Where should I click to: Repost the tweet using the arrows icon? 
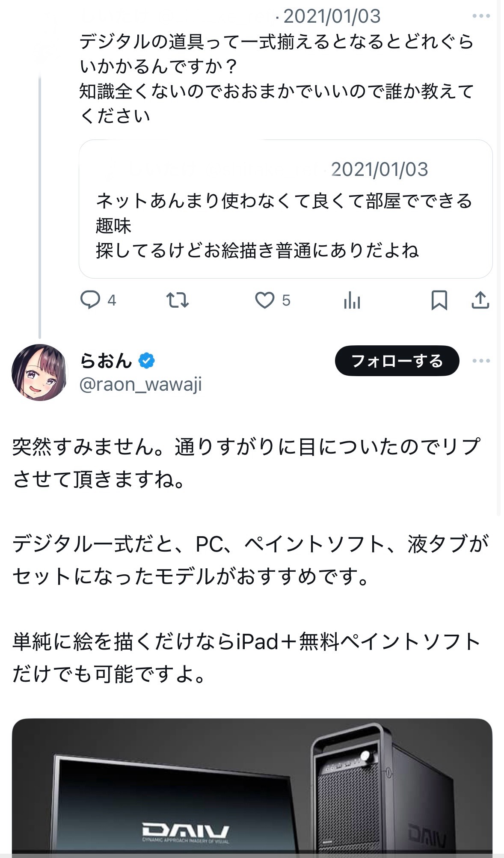(x=177, y=300)
